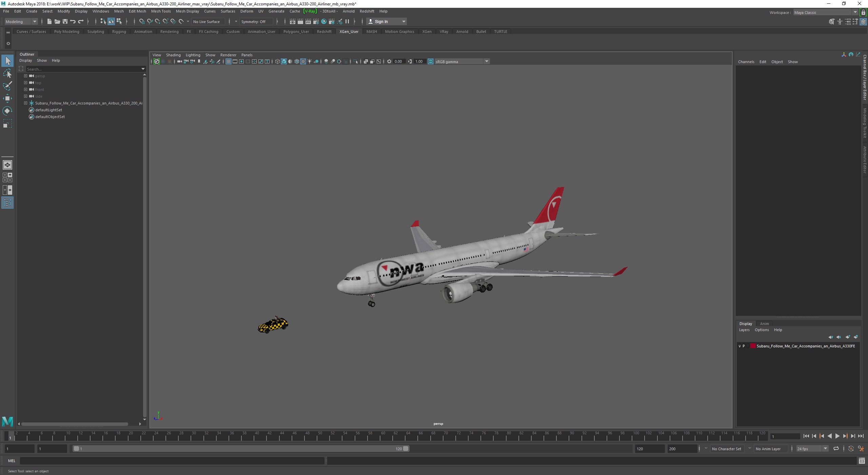Choose the Paint Selection tool

tap(7, 86)
